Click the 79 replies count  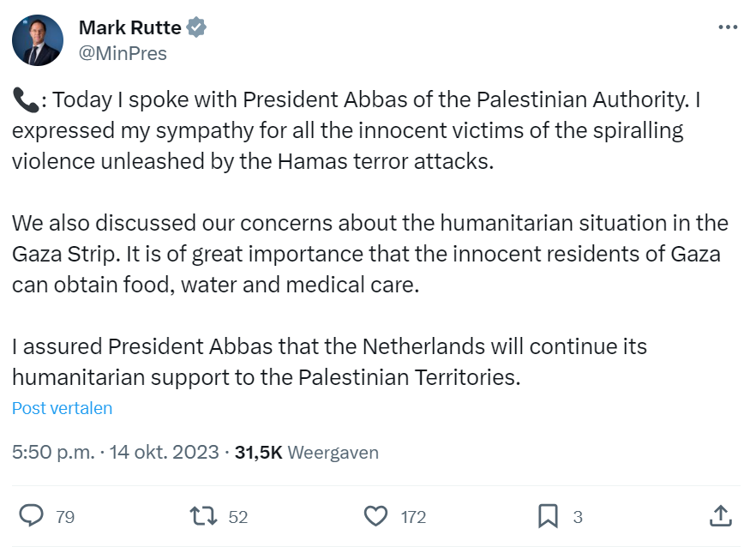click(65, 517)
